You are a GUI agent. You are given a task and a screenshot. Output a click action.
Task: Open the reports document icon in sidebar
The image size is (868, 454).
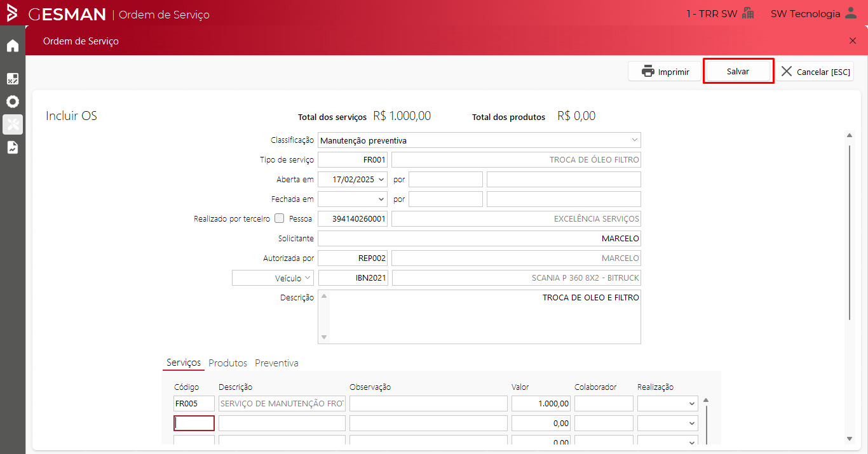[x=13, y=147]
